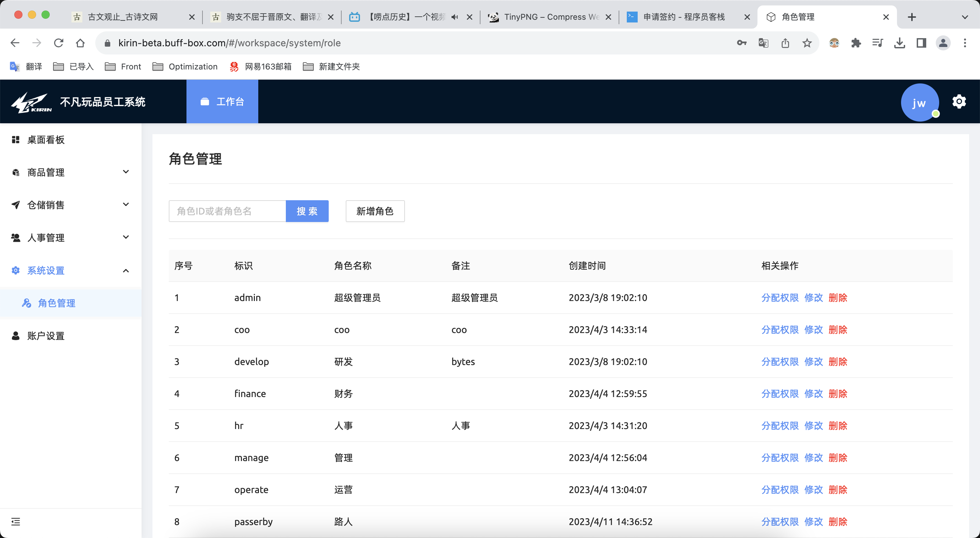Viewport: 980px width, 538px height.
Task: Close the 角色管理 browser tab
Action: [886, 17]
